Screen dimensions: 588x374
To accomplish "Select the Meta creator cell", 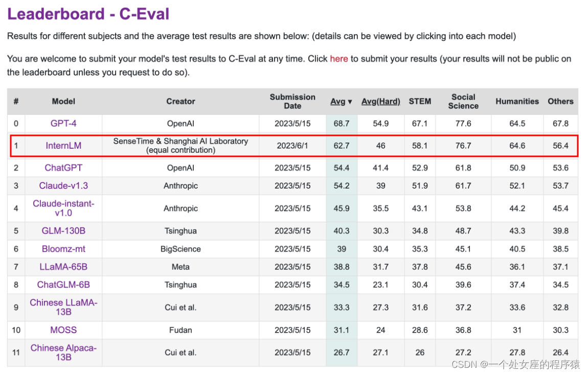I will [180, 267].
